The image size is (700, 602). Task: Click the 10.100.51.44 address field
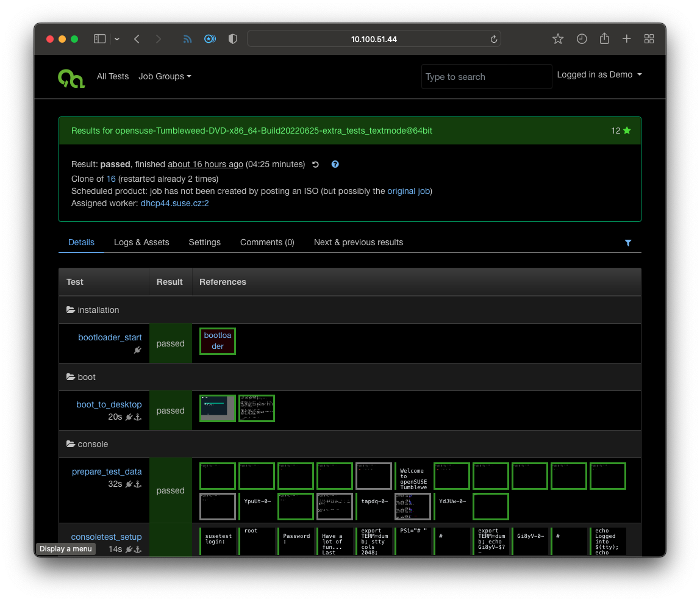(374, 39)
